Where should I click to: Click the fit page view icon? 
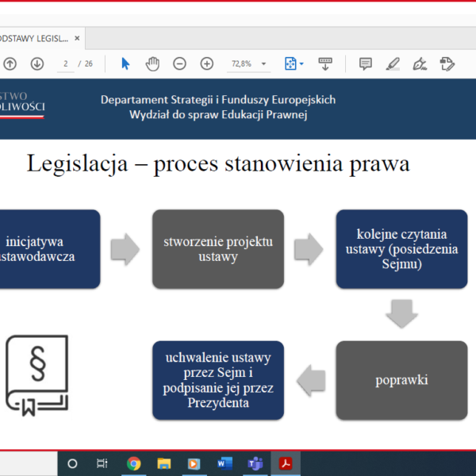[290, 63]
